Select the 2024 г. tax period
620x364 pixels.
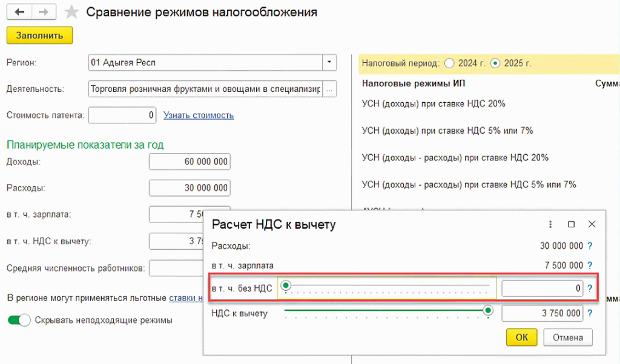point(449,63)
